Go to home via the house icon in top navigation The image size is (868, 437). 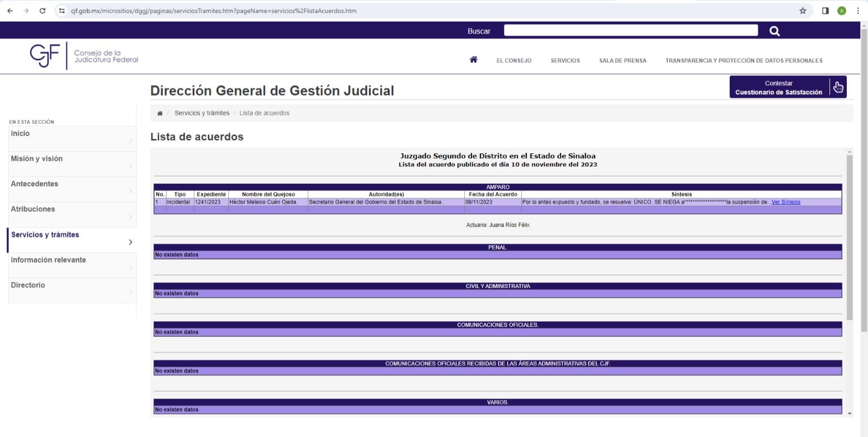[474, 60]
